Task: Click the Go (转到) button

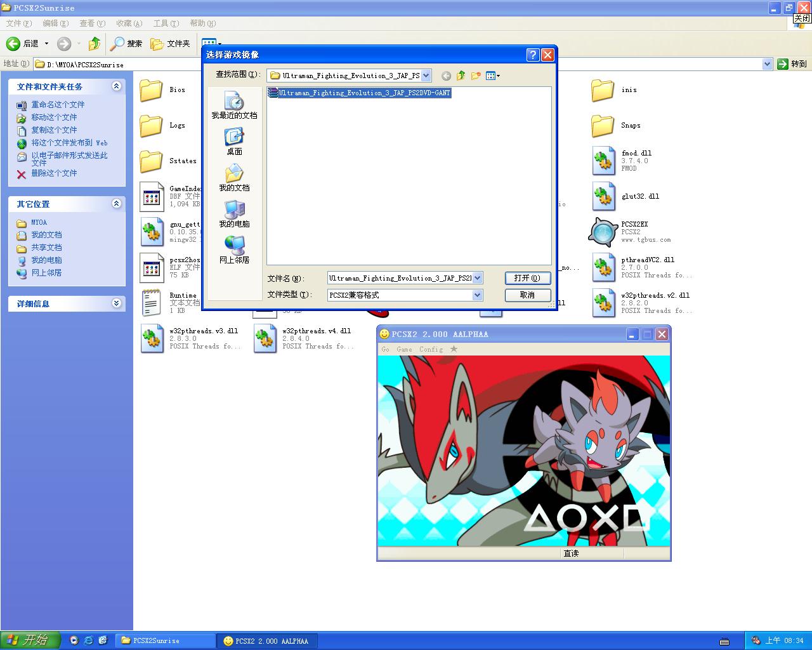Action: [792, 64]
